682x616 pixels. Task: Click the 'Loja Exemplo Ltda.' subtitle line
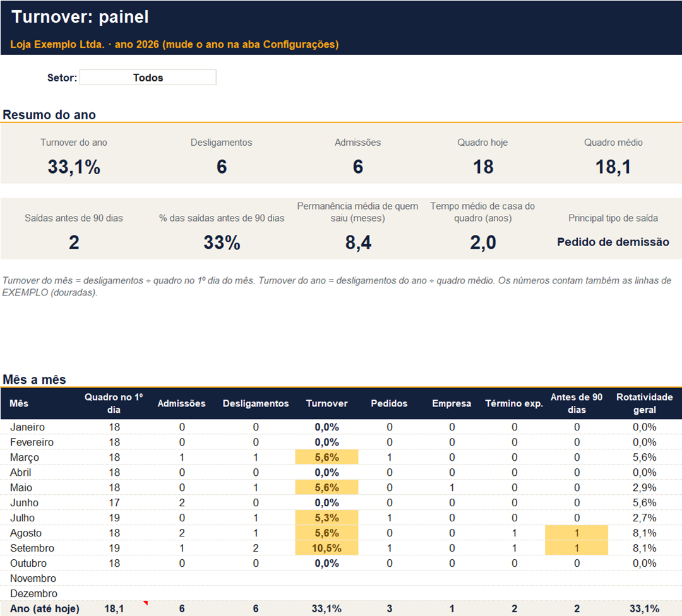pos(174,44)
